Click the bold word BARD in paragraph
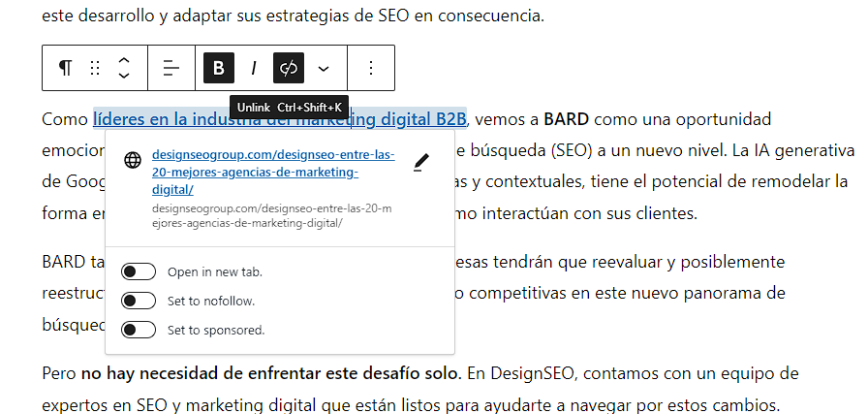868x414 pixels. pos(567,119)
